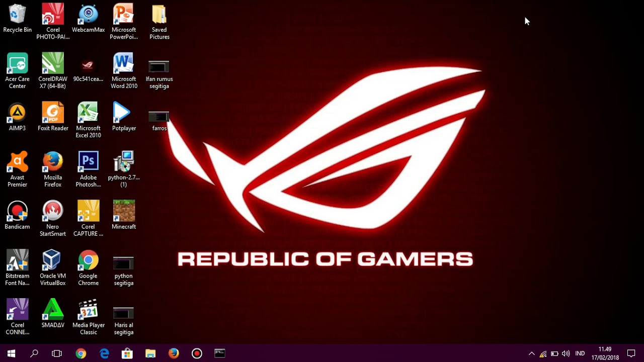This screenshot has height=362, width=644.
Task: Select the Microsoft Excel 2010 shortcut
Action: click(x=88, y=120)
